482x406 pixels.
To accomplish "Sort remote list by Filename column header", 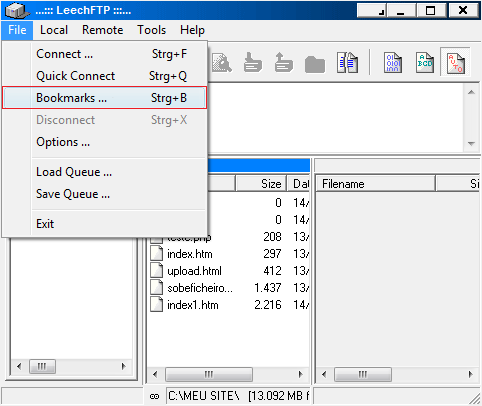I will click(375, 184).
